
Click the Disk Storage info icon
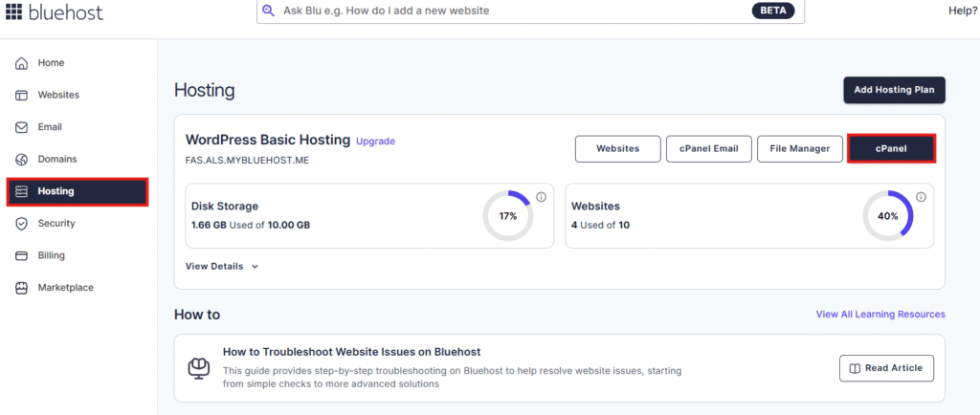coord(541,197)
